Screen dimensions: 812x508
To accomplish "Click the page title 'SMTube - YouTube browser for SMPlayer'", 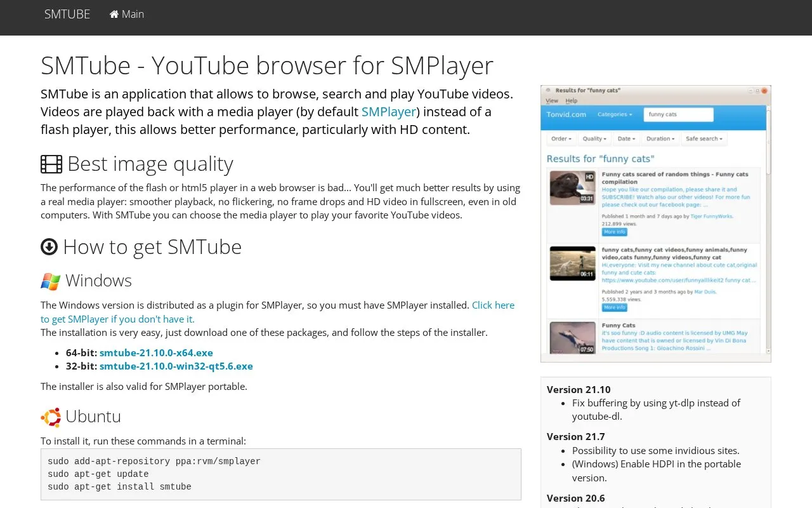I will click(267, 65).
